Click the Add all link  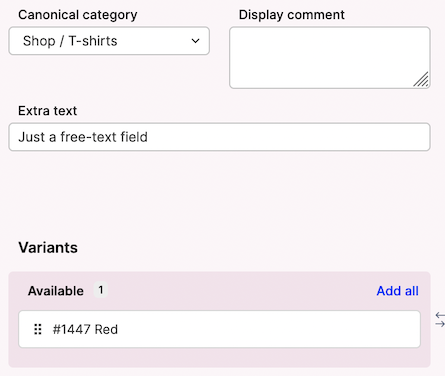(x=397, y=291)
